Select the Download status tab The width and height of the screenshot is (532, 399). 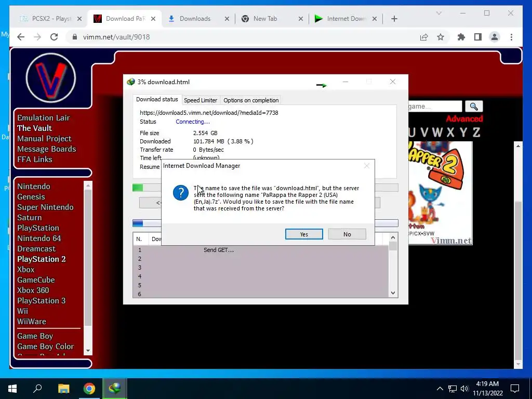click(157, 99)
